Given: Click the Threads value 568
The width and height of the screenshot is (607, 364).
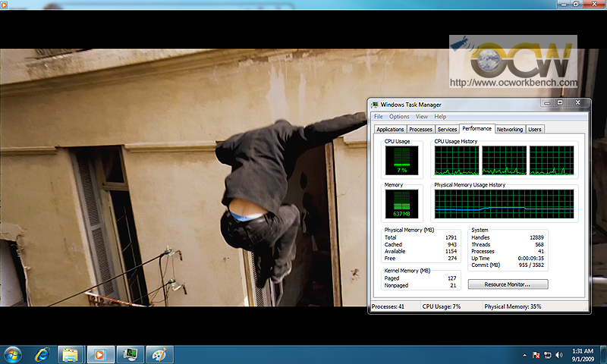Looking at the screenshot, I should [x=539, y=244].
